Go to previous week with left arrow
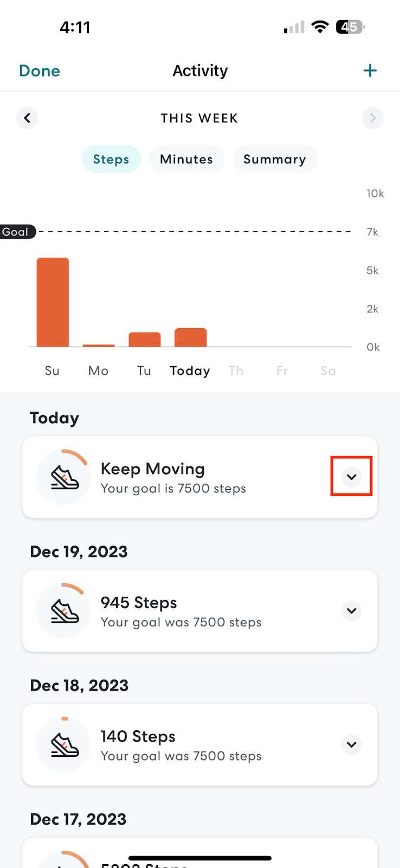 [27, 118]
